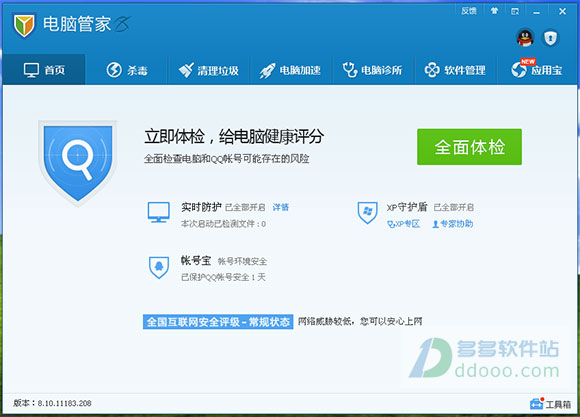Viewport: 580px width, 417px height.
Task: Open the 应用宝 app store tab
Action: pos(537,70)
